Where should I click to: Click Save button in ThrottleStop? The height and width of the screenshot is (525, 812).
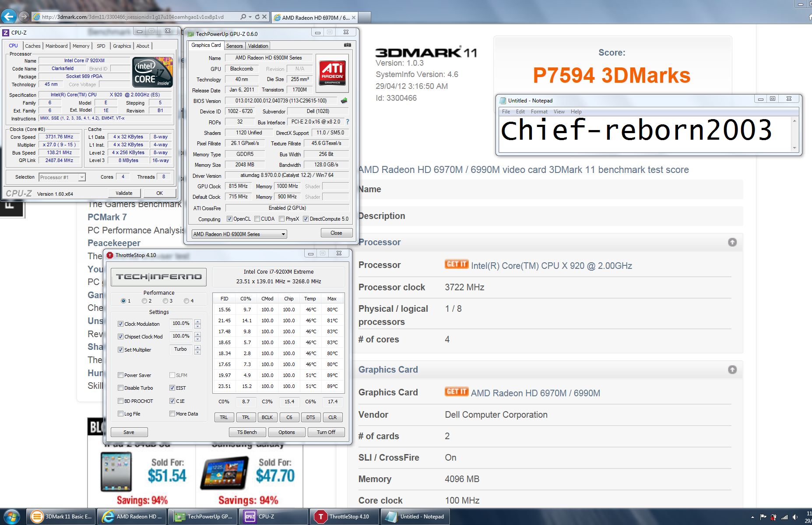pos(129,432)
